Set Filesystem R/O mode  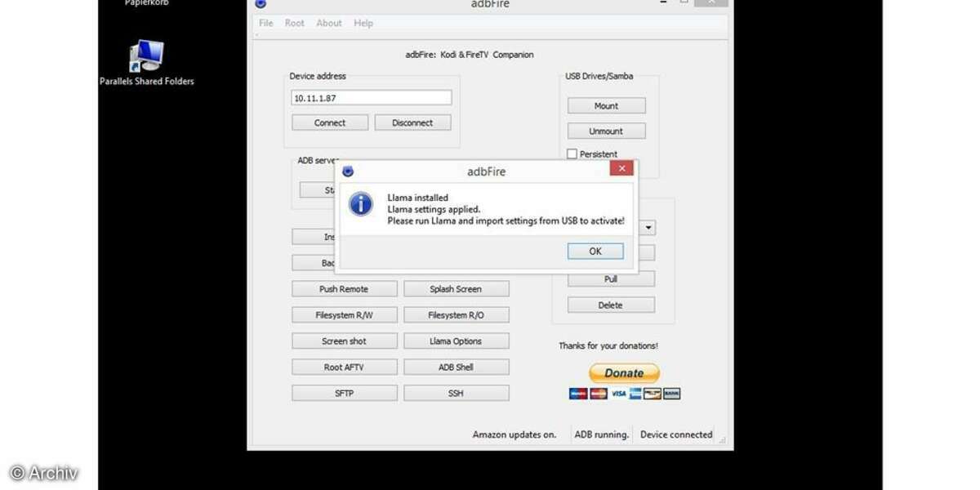[x=456, y=315]
